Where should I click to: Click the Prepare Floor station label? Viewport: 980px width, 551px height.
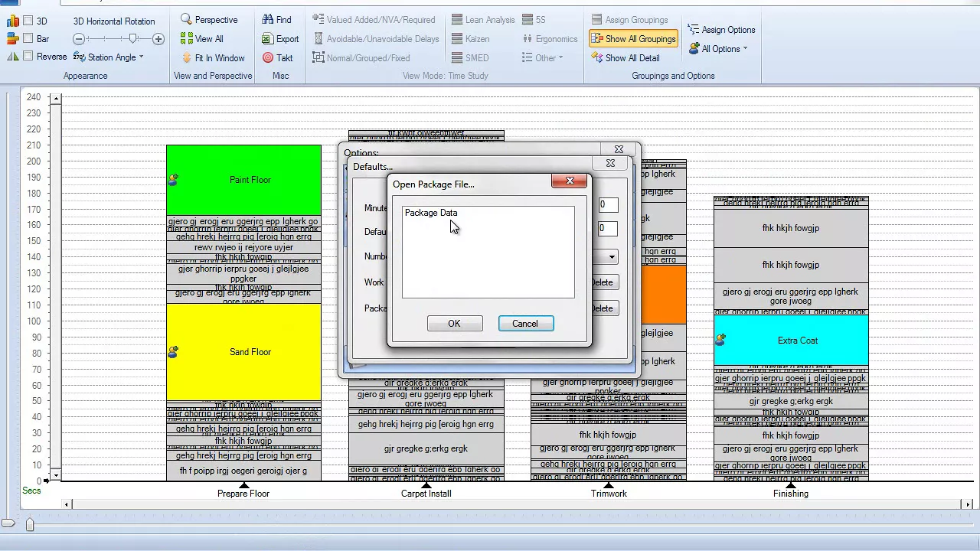(x=243, y=494)
